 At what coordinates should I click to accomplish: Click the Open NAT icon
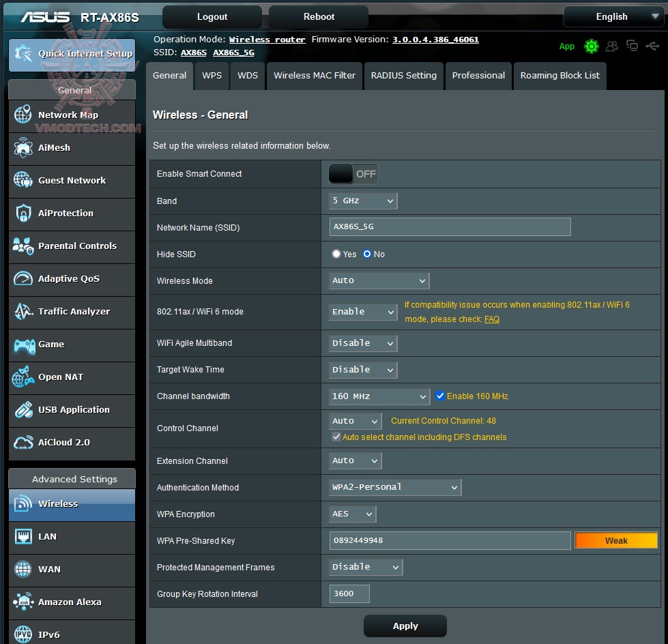click(23, 377)
